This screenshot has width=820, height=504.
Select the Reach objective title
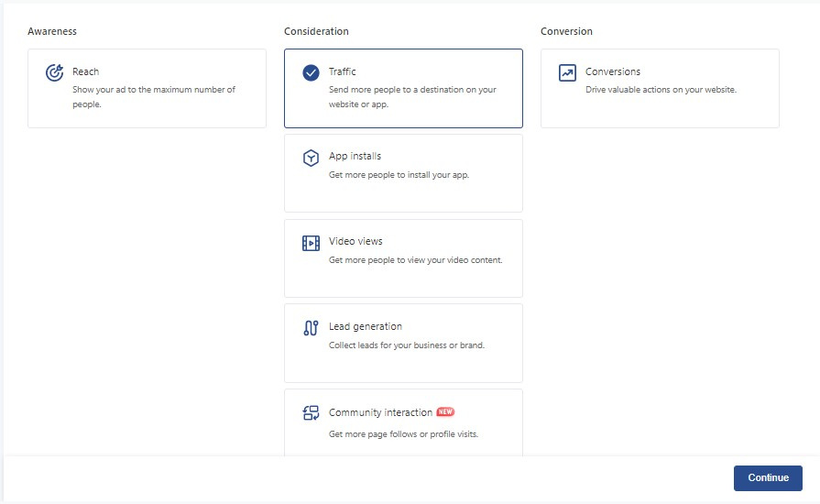coord(85,71)
